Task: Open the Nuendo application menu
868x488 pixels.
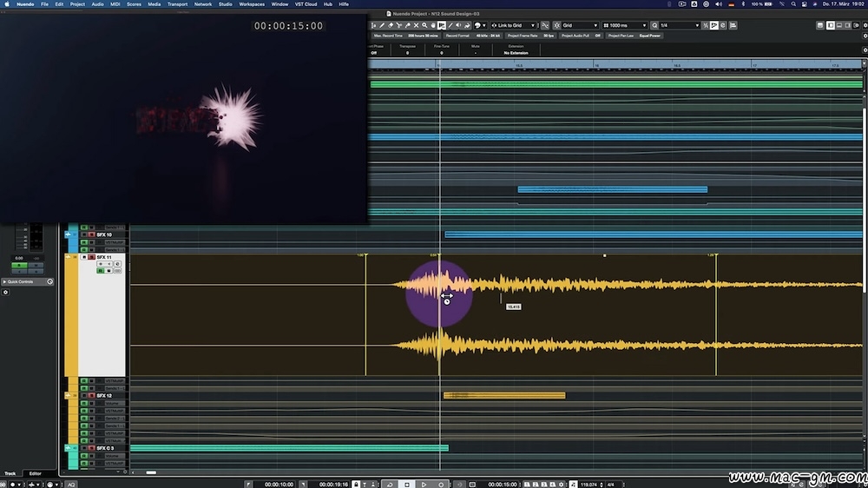Action: pos(25,3)
